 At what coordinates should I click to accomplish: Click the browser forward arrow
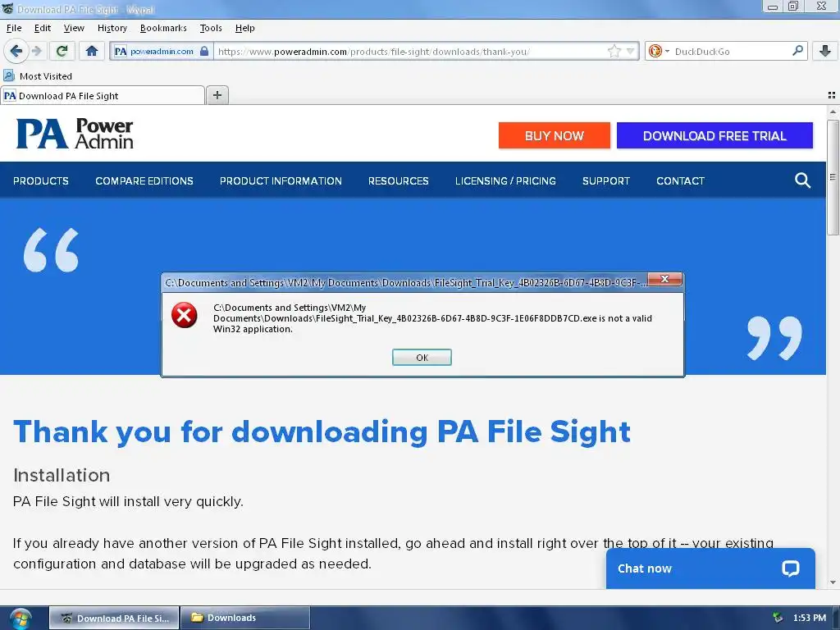[x=37, y=51]
